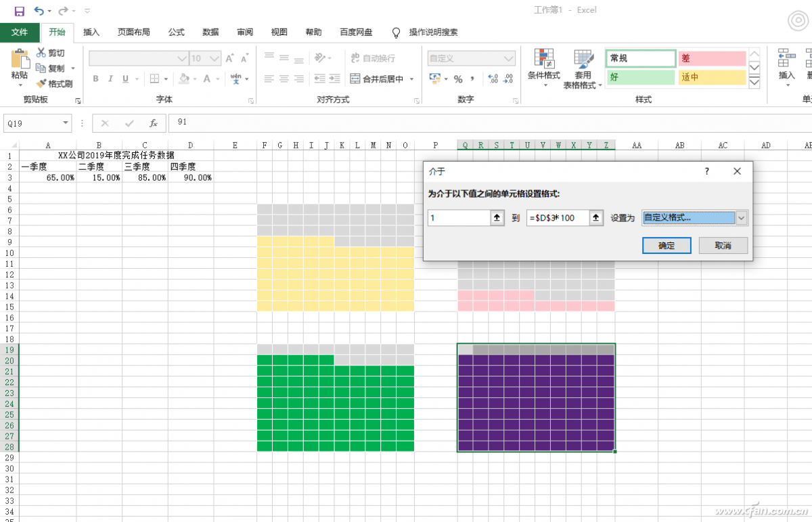Click the fill color paint bucket icon
812x522 pixels.
click(x=183, y=79)
